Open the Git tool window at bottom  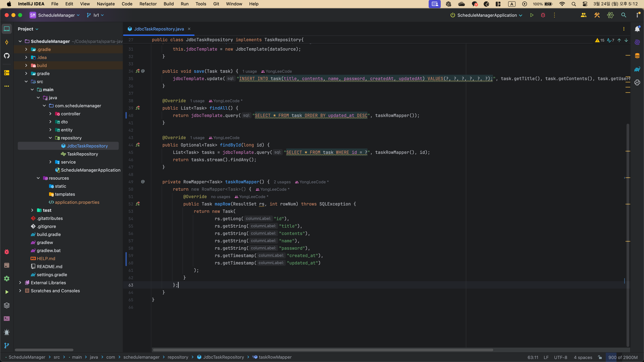point(7,346)
